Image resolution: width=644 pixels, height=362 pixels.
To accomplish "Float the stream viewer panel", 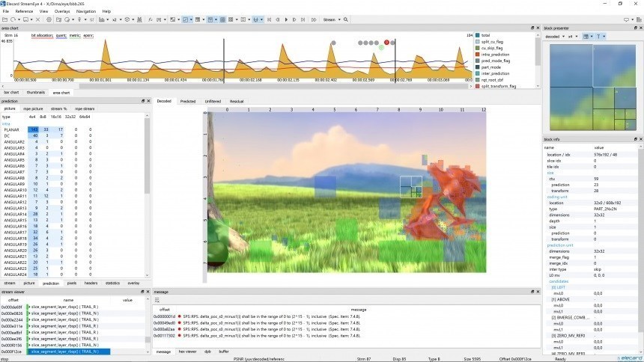I will [142, 292].
